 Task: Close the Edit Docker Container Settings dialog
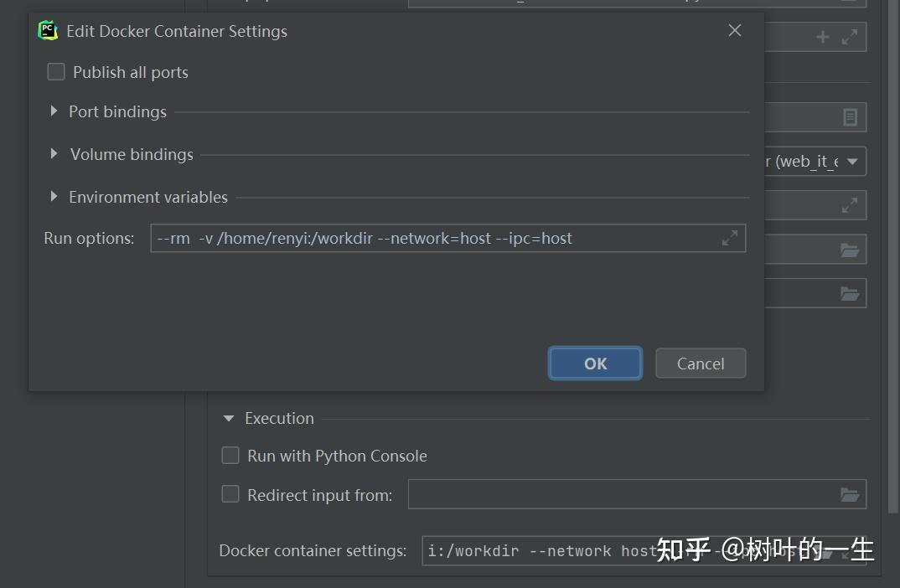[735, 30]
